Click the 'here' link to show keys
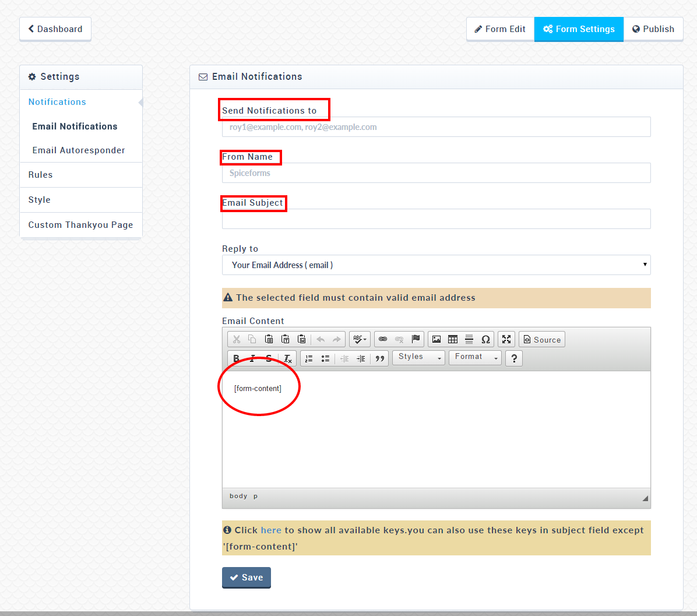Screen dimensions: 697x616 (271, 530)
